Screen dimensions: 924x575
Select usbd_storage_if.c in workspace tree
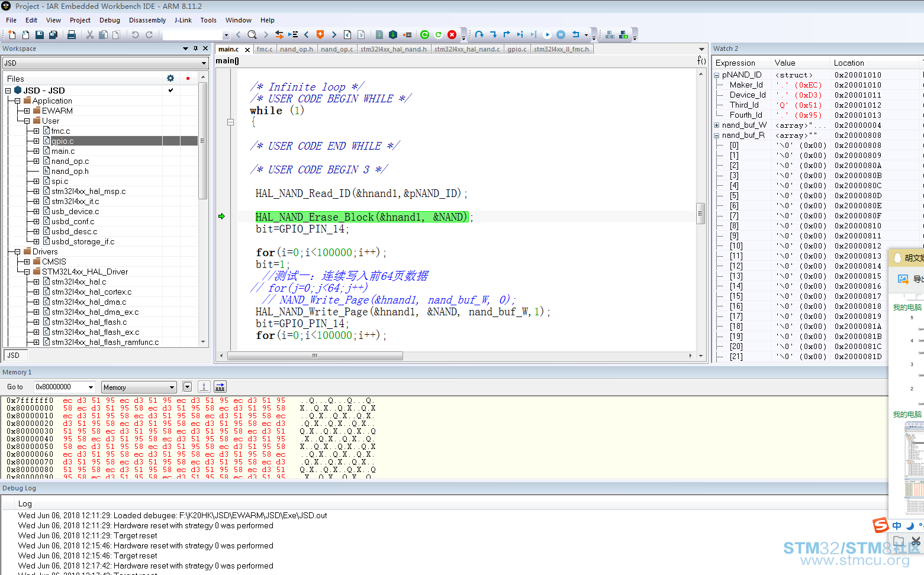pyautogui.click(x=83, y=241)
